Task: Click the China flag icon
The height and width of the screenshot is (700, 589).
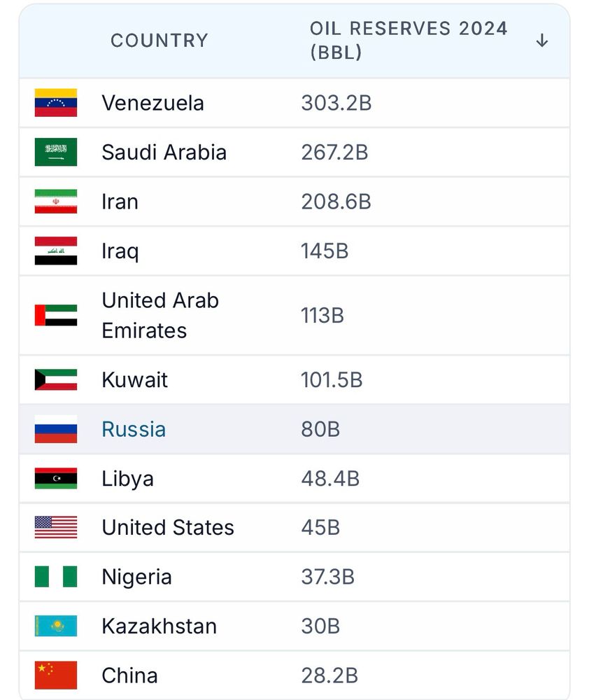Action: [56, 675]
